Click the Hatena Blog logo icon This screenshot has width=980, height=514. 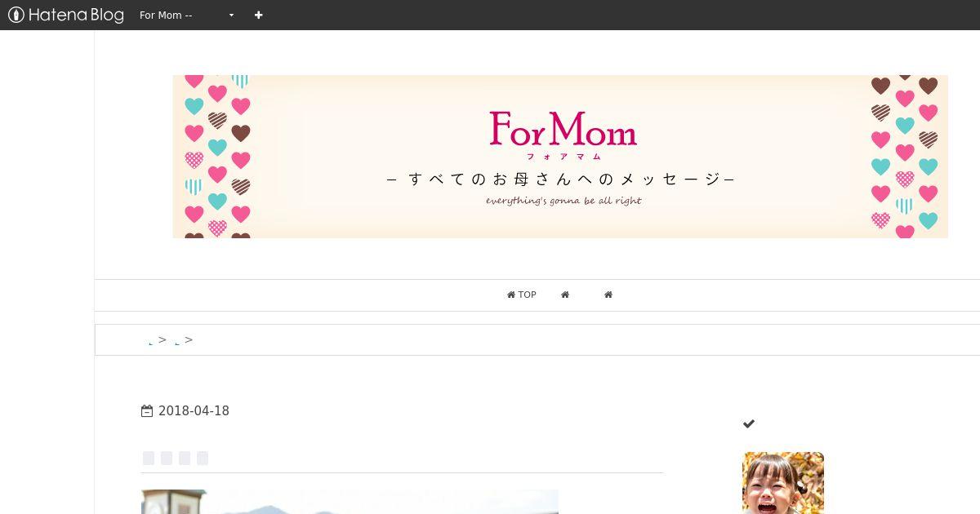click(x=16, y=15)
